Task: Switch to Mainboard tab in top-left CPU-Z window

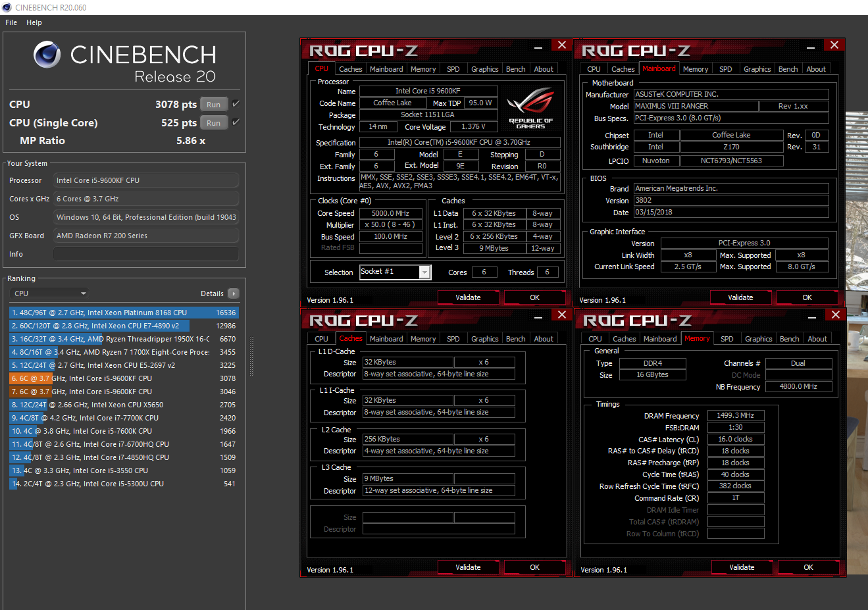Action: 386,69
